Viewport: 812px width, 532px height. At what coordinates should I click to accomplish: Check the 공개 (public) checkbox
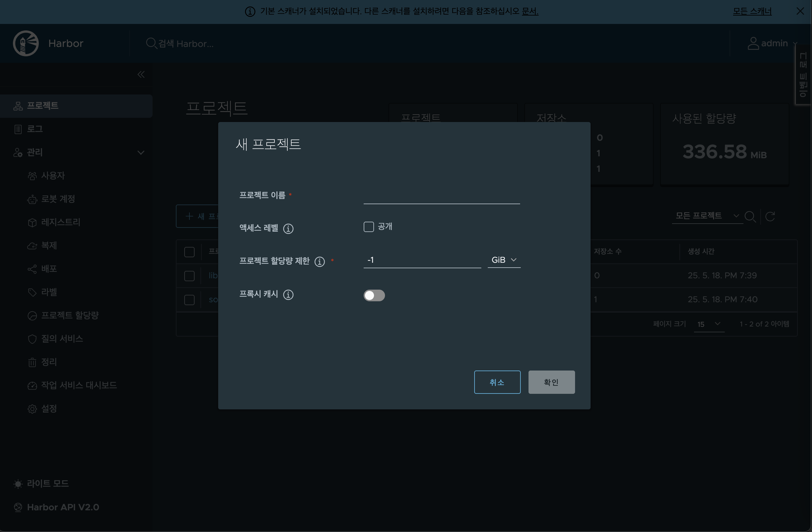(x=369, y=227)
